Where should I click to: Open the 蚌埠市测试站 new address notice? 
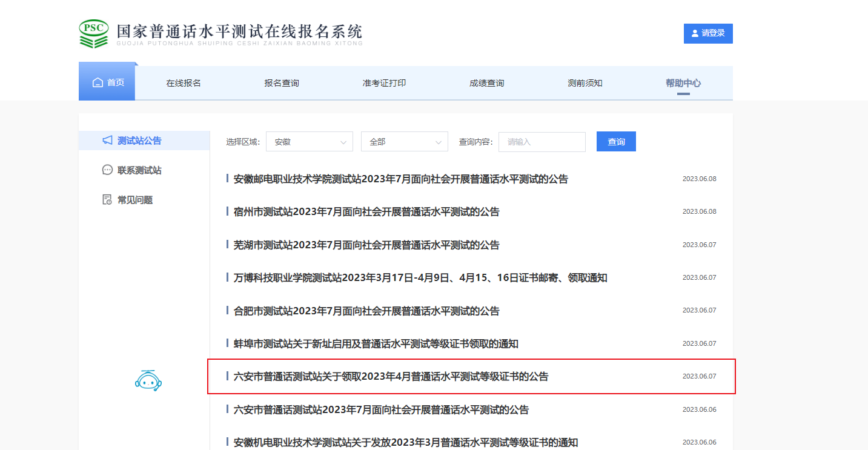376,344
